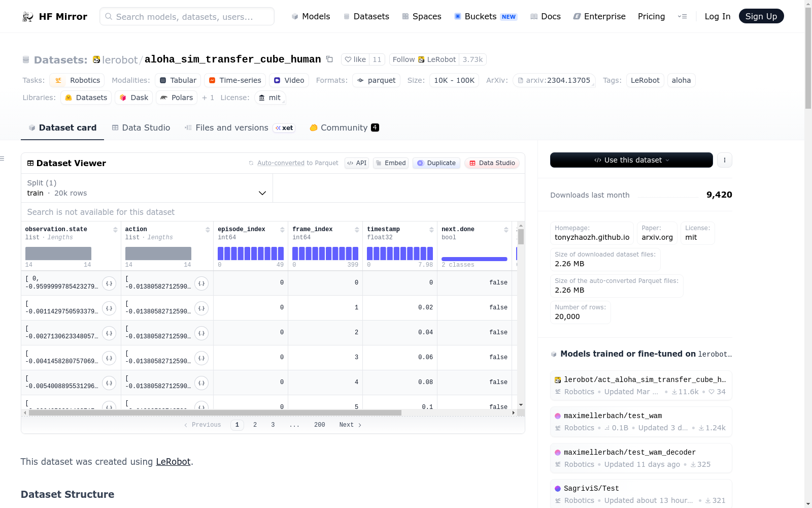
Task: Expand the action cell in frame 2 row
Action: [x=201, y=333]
